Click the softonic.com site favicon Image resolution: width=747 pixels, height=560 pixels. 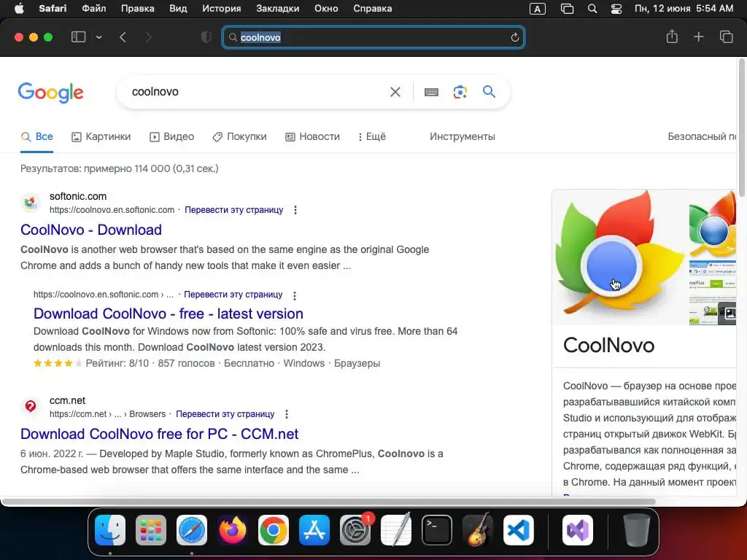31,203
